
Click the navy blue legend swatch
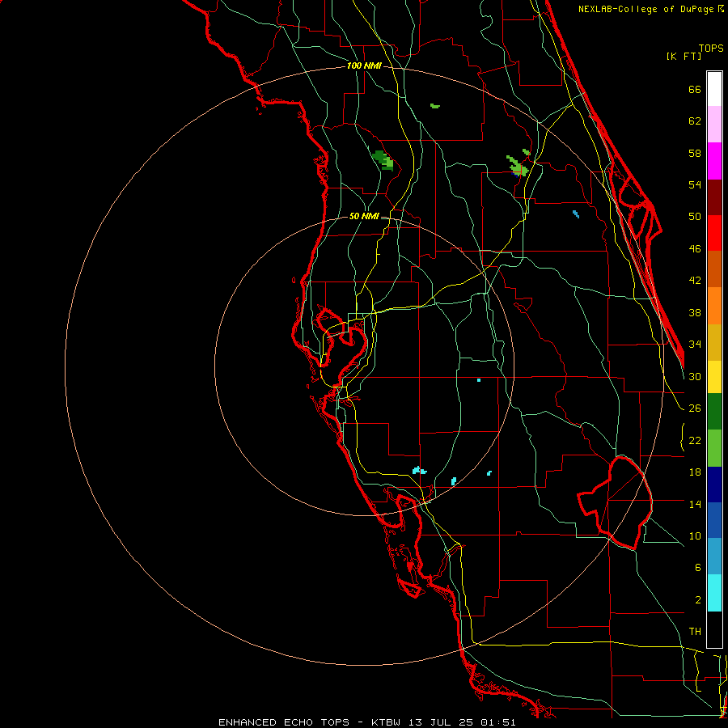pyautogui.click(x=714, y=485)
